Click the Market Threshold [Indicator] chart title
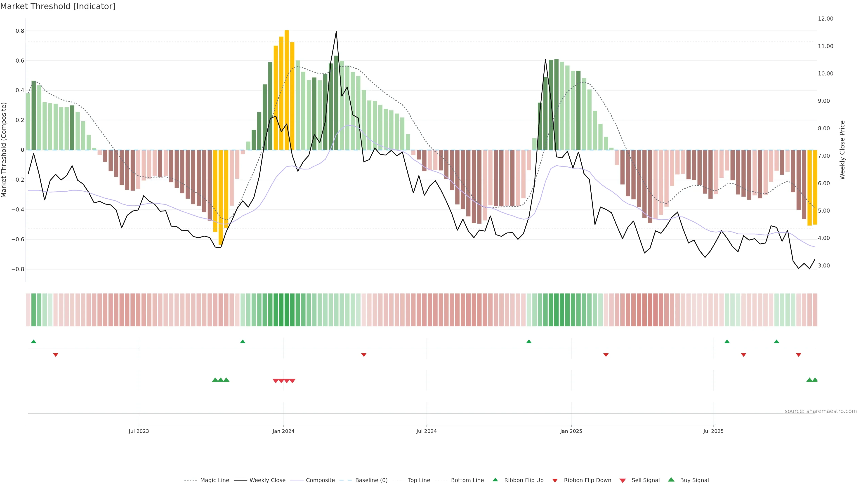The image size is (868, 488). click(58, 6)
